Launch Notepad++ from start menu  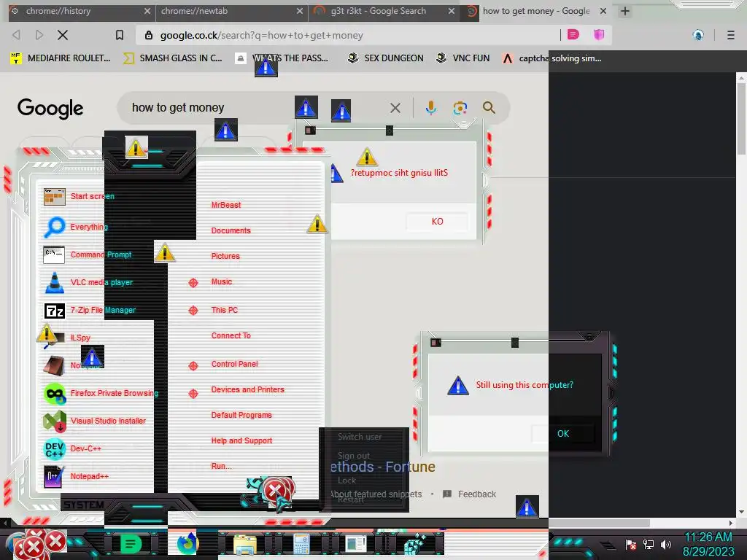point(76,476)
